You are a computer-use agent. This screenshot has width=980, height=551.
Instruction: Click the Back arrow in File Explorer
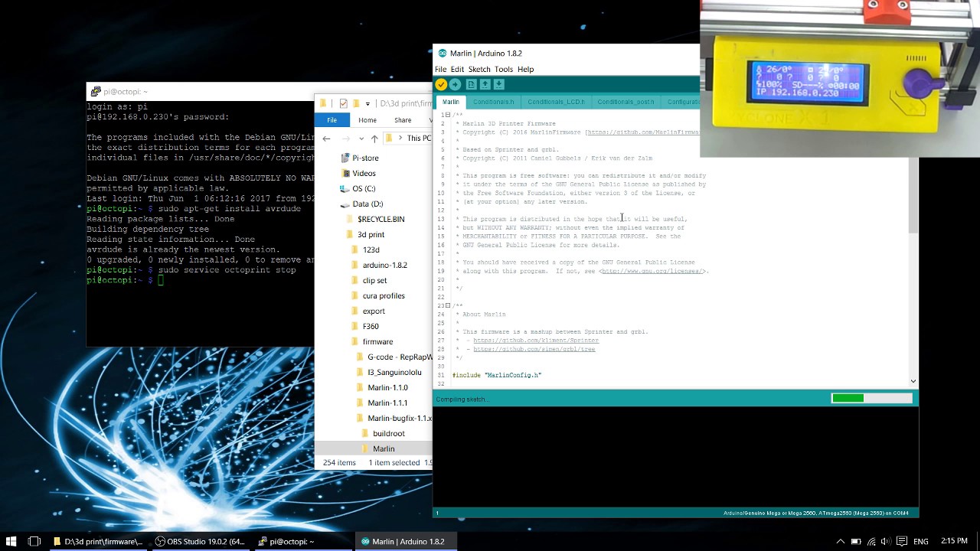(x=327, y=139)
